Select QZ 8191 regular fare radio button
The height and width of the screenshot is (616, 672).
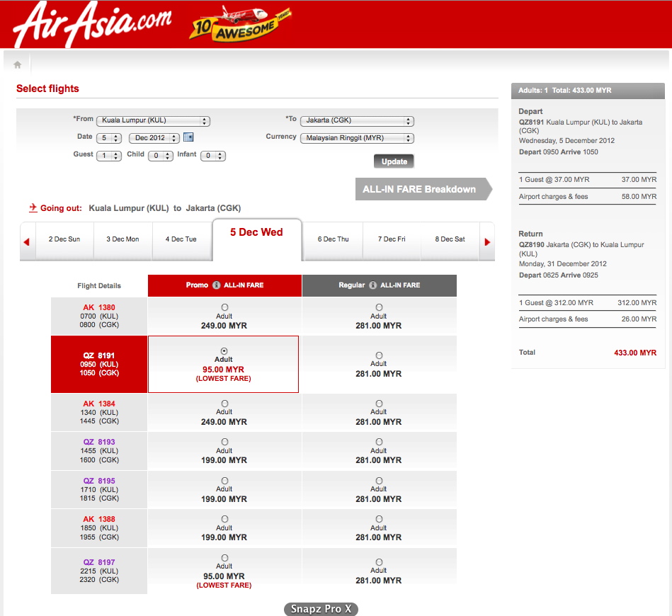click(379, 355)
